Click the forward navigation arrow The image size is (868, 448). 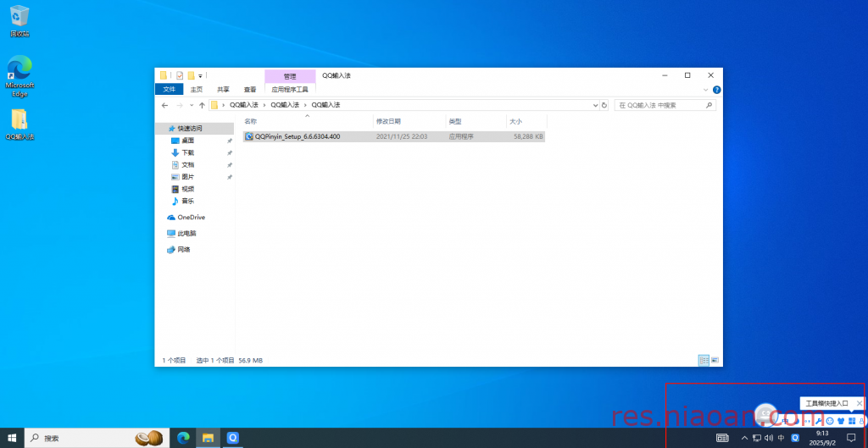pyautogui.click(x=180, y=105)
